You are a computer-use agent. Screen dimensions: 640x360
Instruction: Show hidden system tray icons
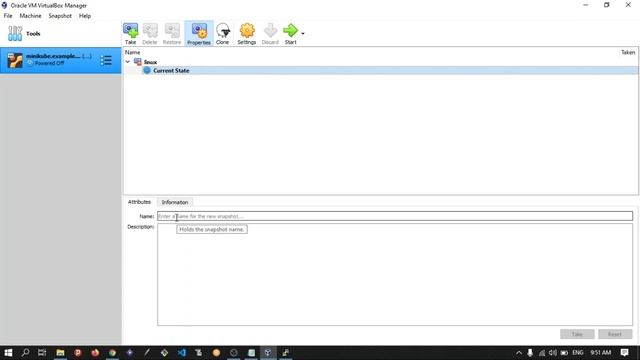point(519,353)
